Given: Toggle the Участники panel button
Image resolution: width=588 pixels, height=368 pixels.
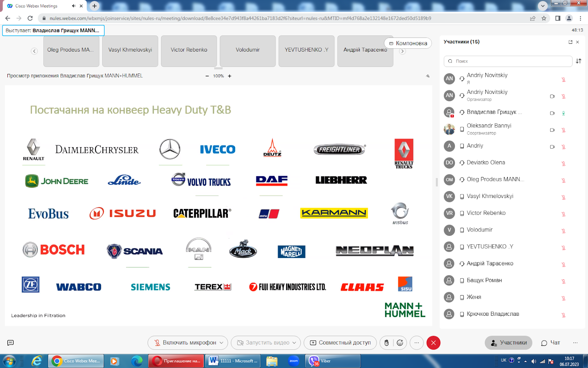Looking at the screenshot, I should (x=508, y=343).
